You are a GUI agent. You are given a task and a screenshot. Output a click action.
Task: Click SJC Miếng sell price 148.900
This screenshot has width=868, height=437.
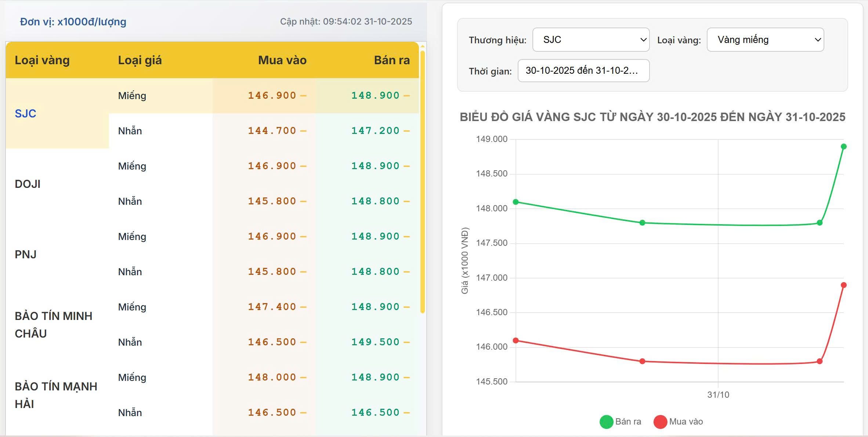coord(375,95)
